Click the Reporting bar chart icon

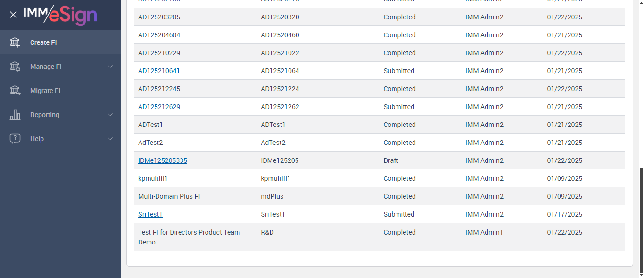(x=15, y=115)
